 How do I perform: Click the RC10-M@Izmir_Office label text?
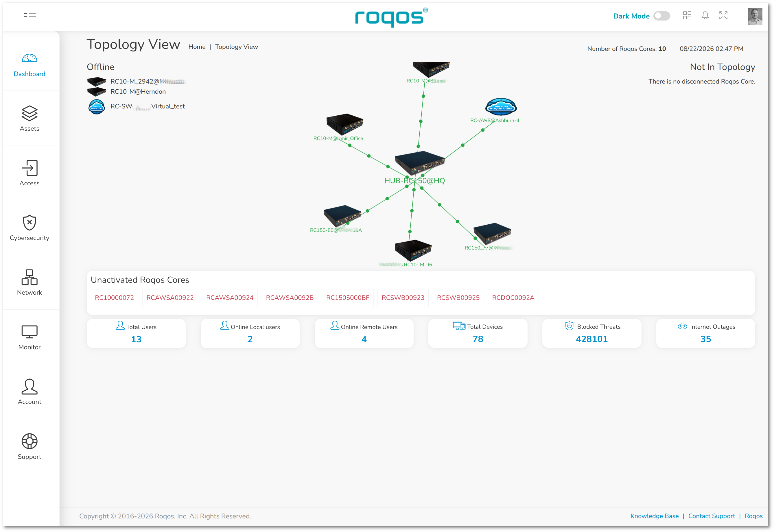(x=338, y=138)
